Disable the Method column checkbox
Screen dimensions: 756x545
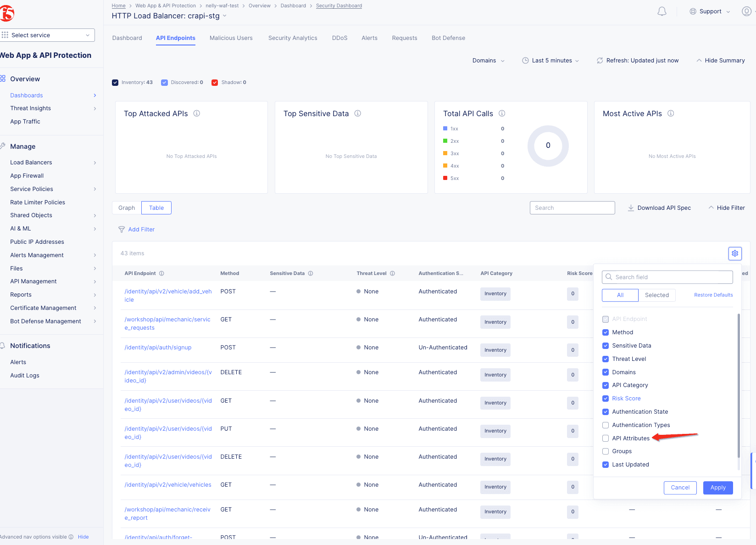pos(606,332)
